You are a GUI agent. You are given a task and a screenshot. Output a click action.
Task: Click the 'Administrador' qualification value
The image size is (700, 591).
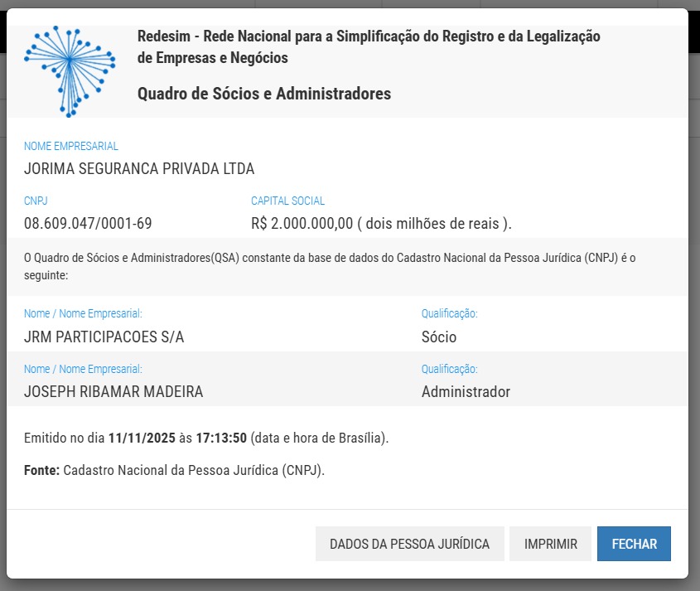[x=466, y=392]
